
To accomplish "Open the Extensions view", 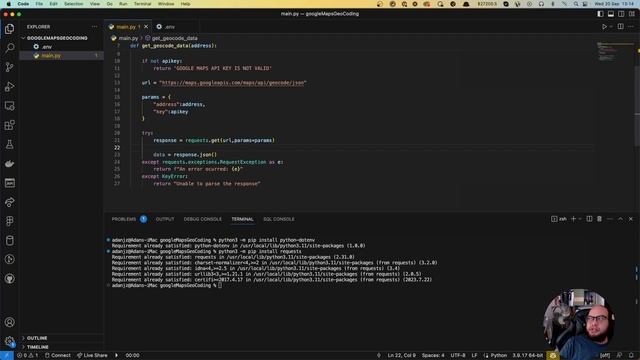I will [9, 125].
